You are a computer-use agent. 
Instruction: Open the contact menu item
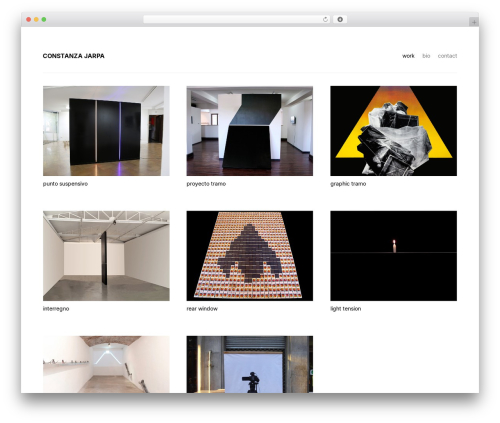pos(447,56)
